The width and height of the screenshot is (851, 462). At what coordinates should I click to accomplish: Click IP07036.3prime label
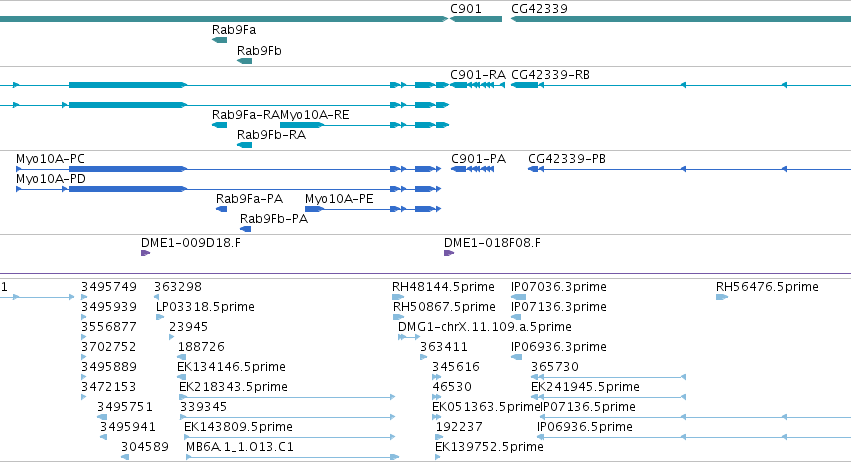558,287
